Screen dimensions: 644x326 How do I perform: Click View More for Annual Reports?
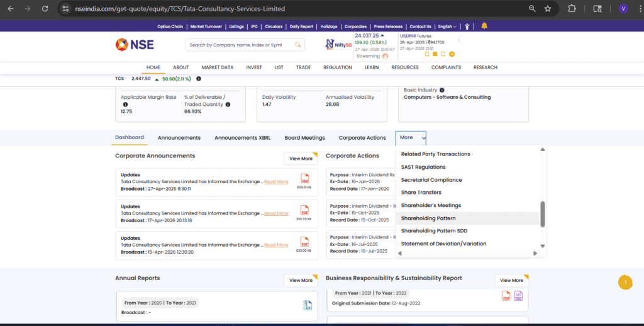(301, 280)
